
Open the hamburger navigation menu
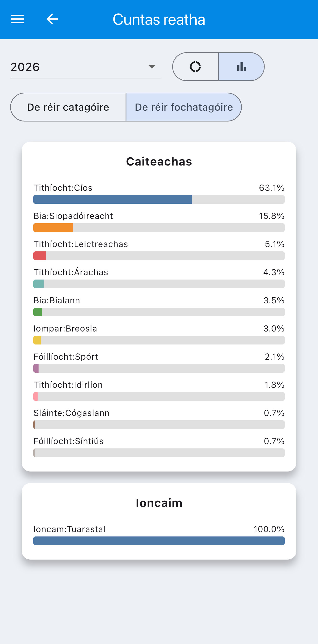coord(17,19)
